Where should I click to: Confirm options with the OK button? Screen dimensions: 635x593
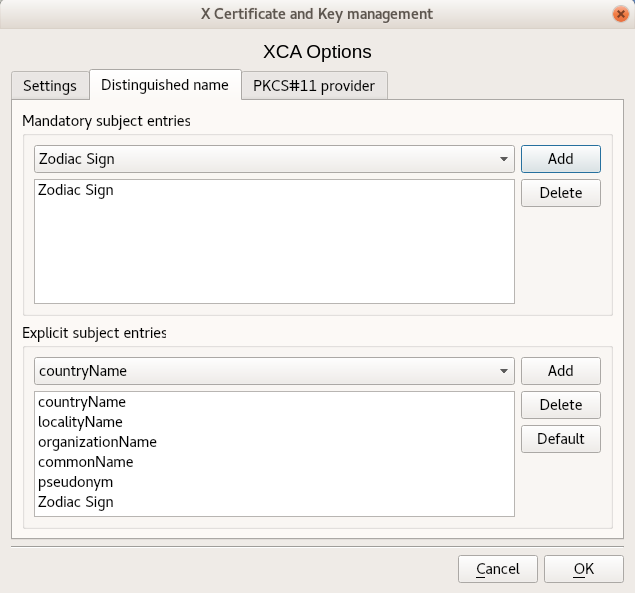584,569
